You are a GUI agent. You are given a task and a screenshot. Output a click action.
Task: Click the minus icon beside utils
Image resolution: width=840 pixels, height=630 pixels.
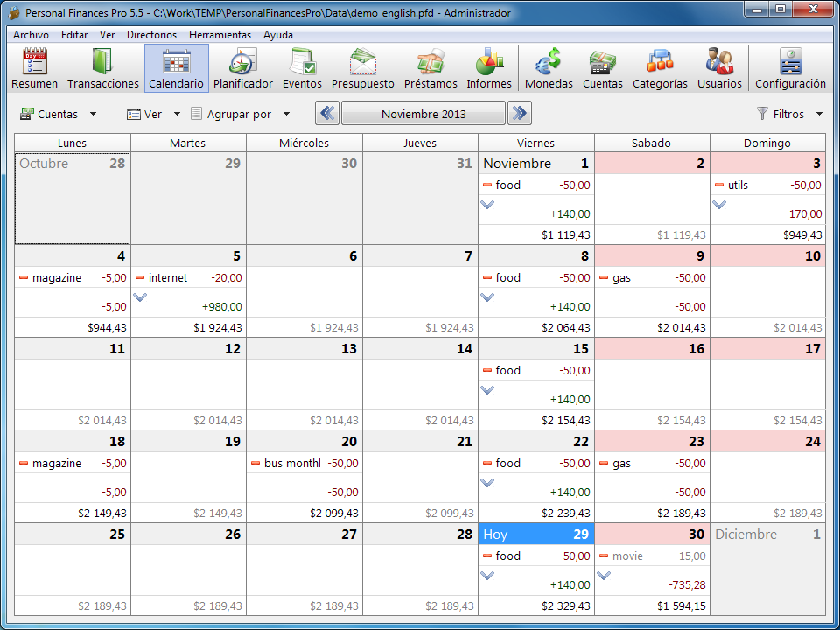point(719,185)
